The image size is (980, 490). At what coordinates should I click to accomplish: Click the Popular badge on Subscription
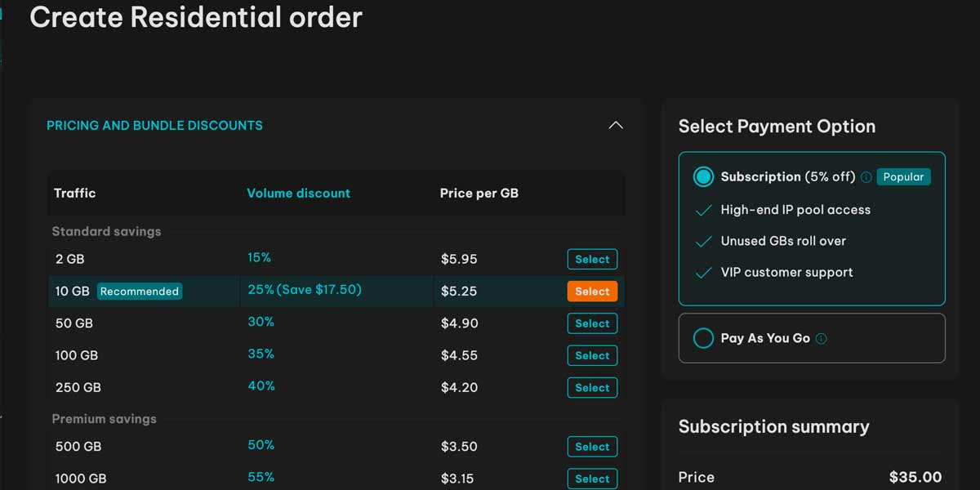[903, 177]
